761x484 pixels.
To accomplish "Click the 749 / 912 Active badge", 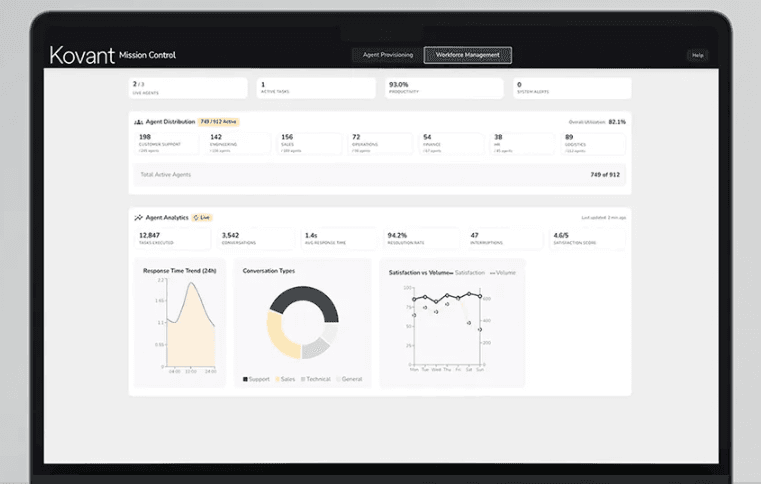I will (219, 122).
